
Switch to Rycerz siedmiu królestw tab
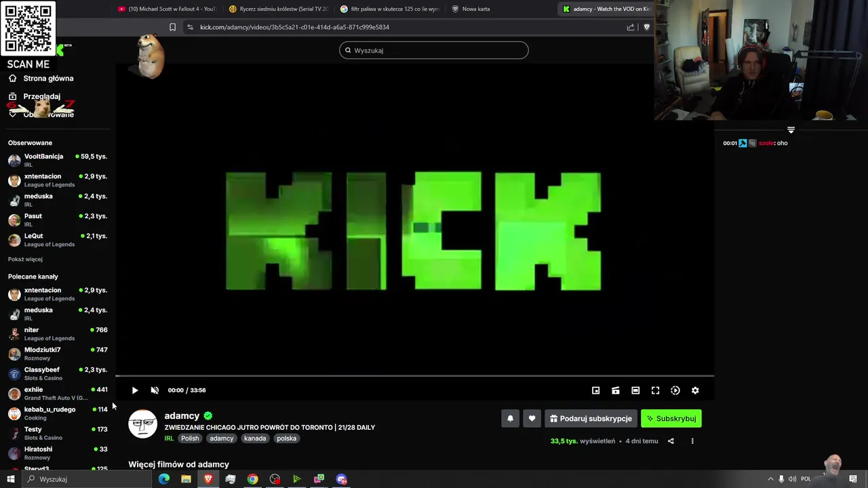[279, 9]
